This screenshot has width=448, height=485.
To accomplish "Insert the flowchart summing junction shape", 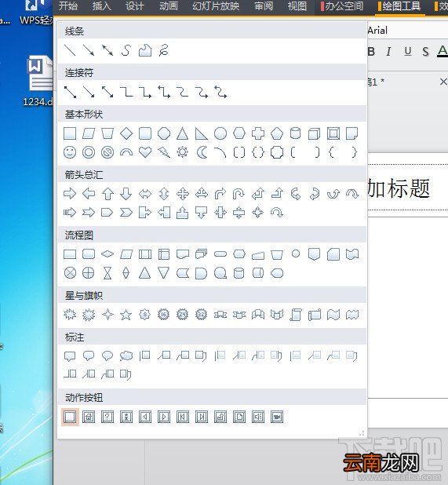I will pos(70,273).
